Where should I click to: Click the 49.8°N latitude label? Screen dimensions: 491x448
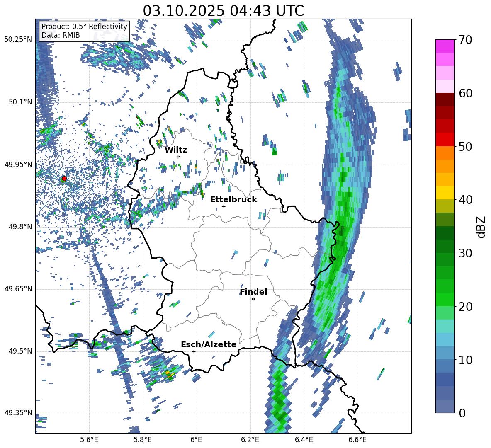pos(20,227)
